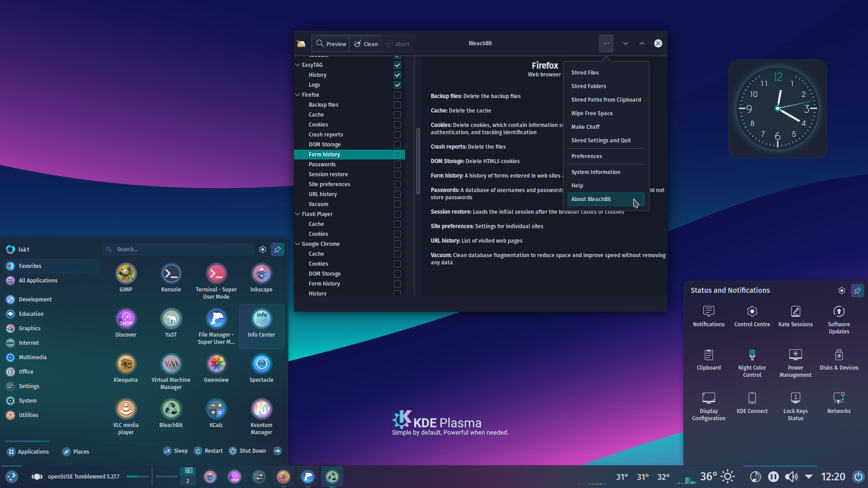Click Shut Down in launcher

tap(247, 451)
